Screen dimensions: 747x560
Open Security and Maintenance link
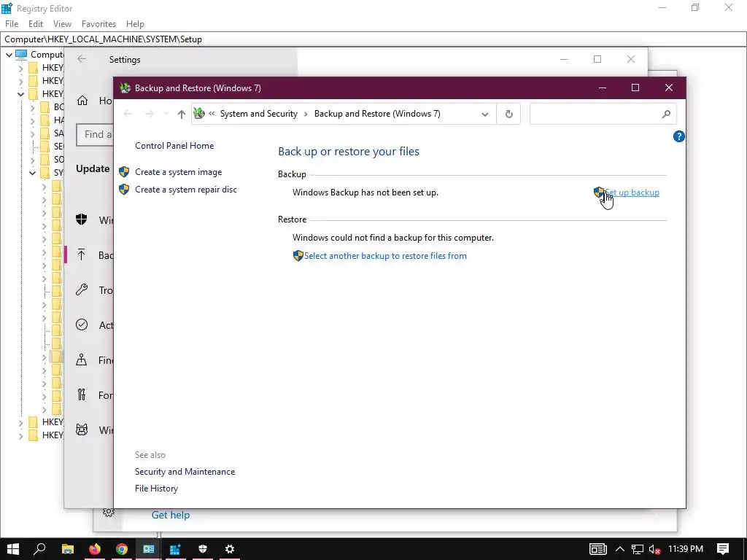pyautogui.click(x=185, y=472)
